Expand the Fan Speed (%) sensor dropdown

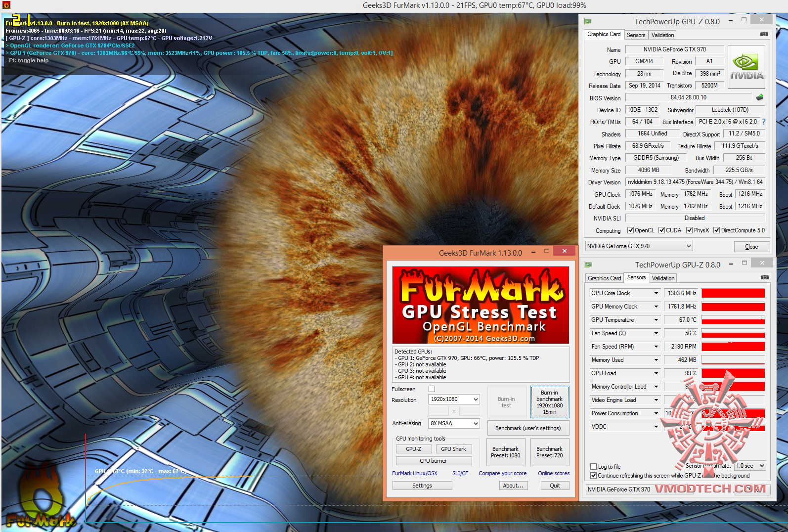pyautogui.click(x=656, y=333)
